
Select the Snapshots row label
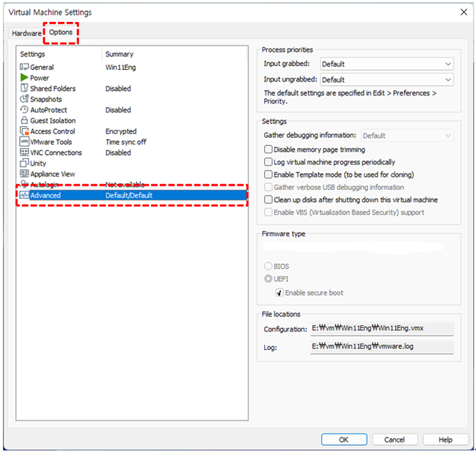pos(45,99)
